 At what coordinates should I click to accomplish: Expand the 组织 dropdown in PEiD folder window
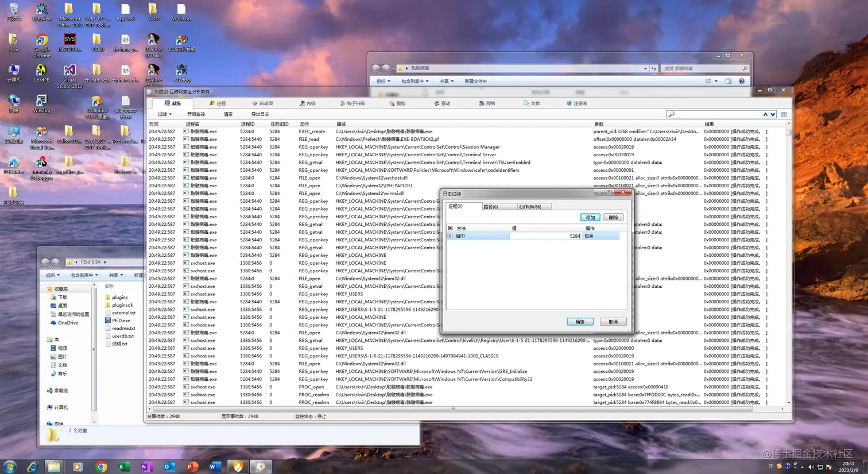click(53, 275)
